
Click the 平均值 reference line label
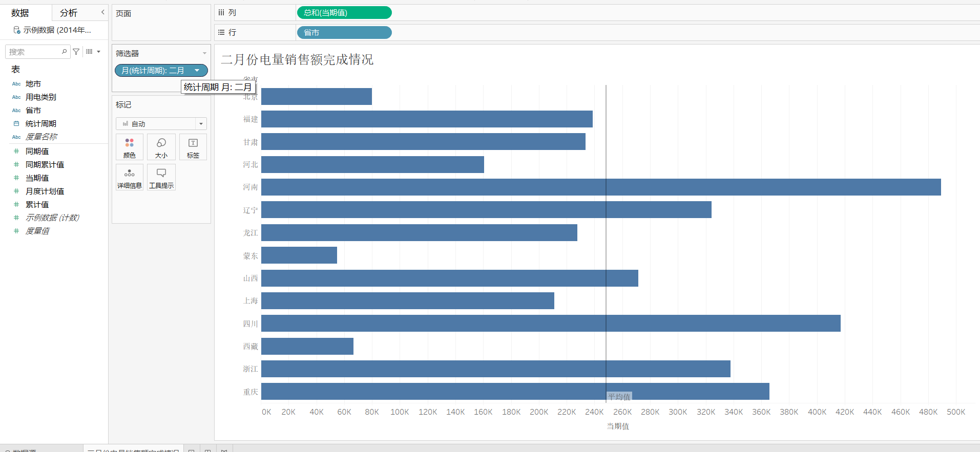point(619,397)
